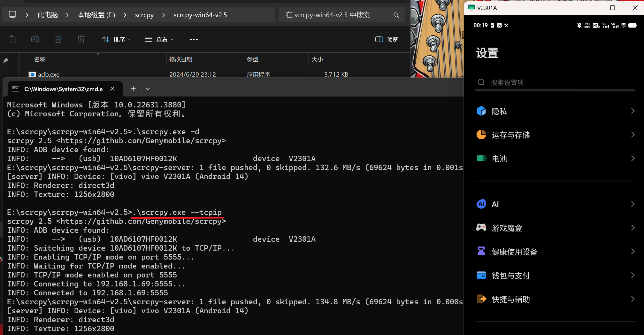
Task: Open the RAM and storage (运存与存储) icon
Action: click(481, 135)
